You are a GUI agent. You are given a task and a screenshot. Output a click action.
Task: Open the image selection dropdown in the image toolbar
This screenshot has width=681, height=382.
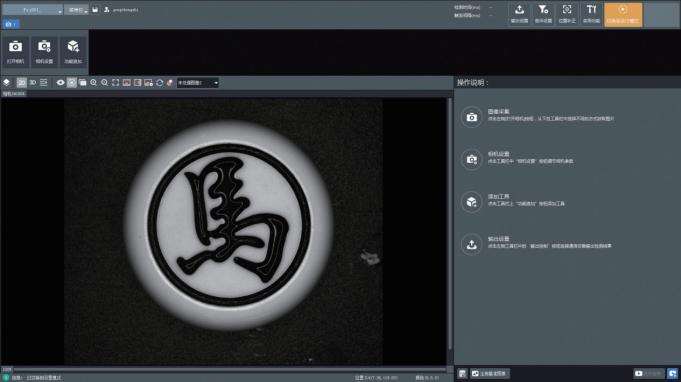[198, 82]
